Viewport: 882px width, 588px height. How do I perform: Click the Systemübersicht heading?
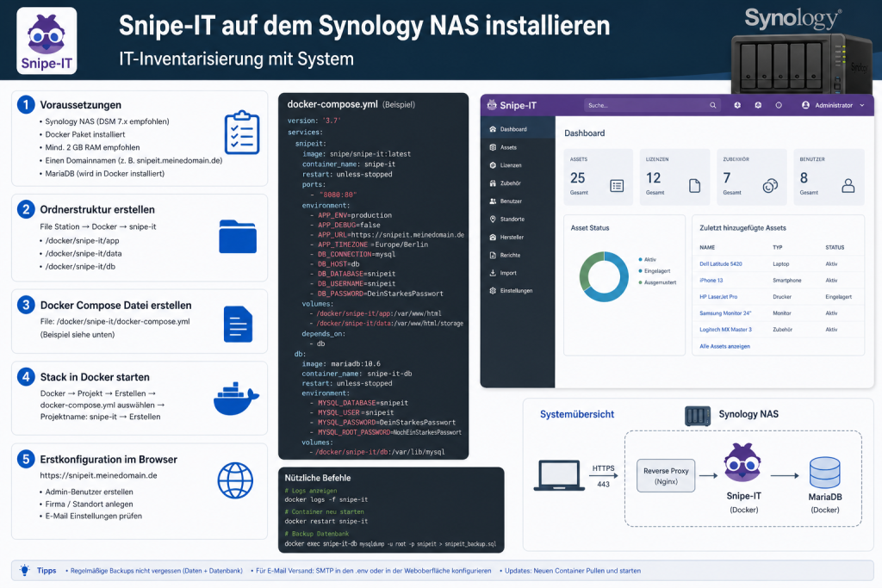tap(577, 414)
